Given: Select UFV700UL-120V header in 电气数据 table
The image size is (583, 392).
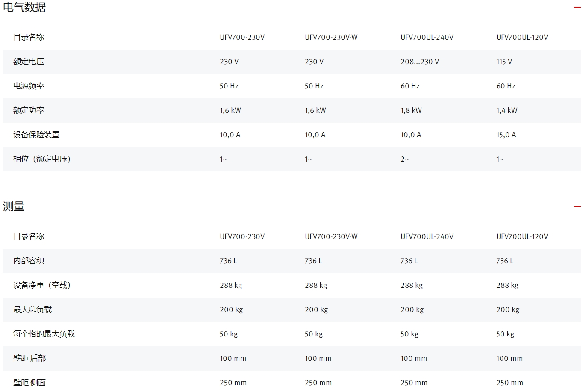Looking at the screenshot, I should 522,37.
